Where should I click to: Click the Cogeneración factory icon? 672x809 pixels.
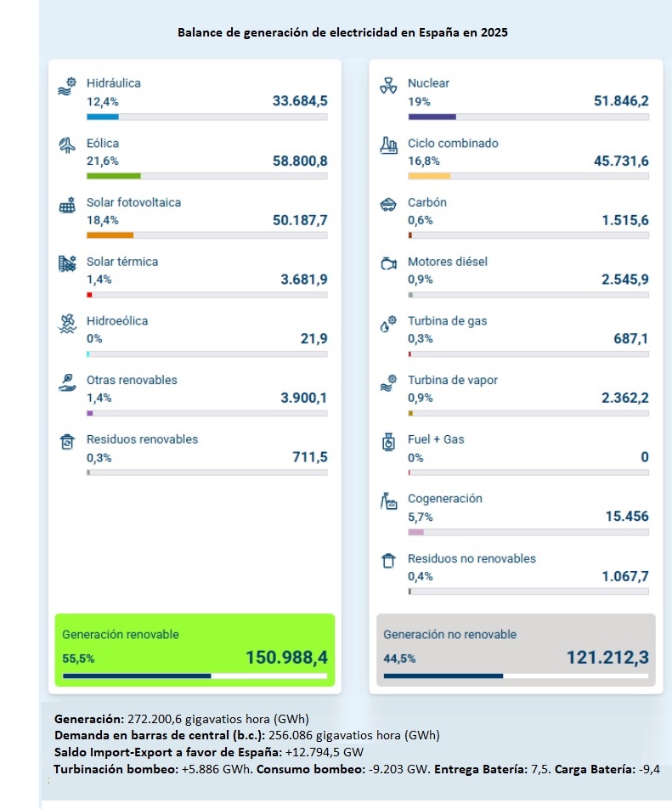coord(388,501)
